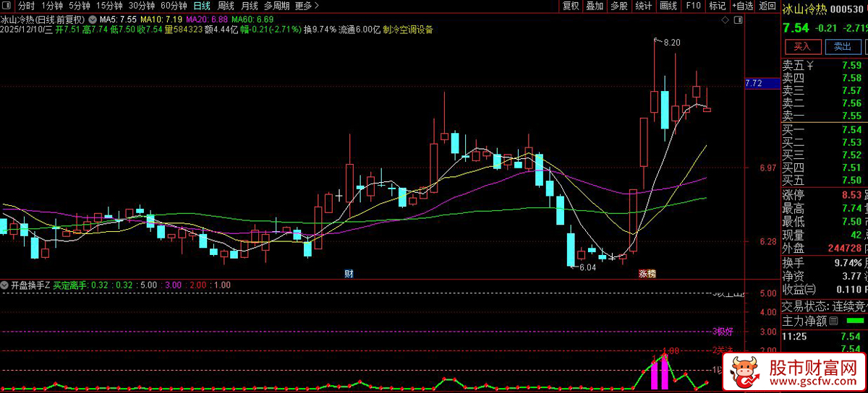Open the 开盘换手Z indicator settings gear
This screenshot has height=393, width=868.
(x=6, y=285)
